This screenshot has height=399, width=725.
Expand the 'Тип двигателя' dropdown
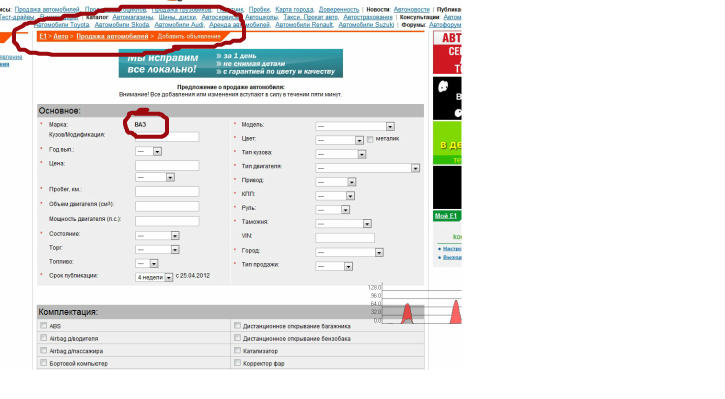(x=368, y=168)
